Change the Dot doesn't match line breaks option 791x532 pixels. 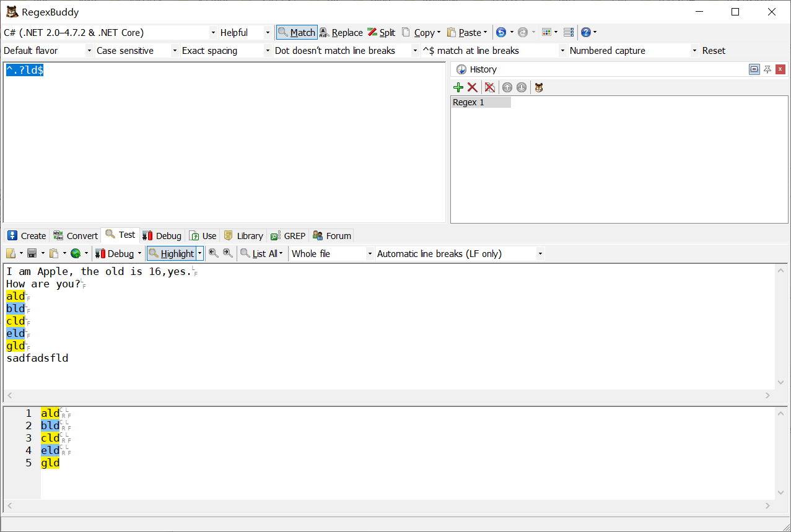coord(346,50)
